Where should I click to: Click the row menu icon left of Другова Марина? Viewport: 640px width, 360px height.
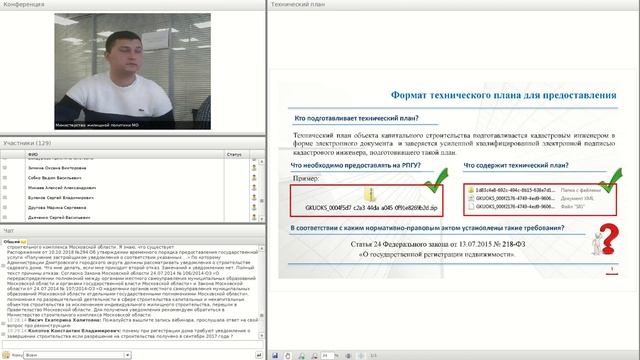click(x=5, y=207)
